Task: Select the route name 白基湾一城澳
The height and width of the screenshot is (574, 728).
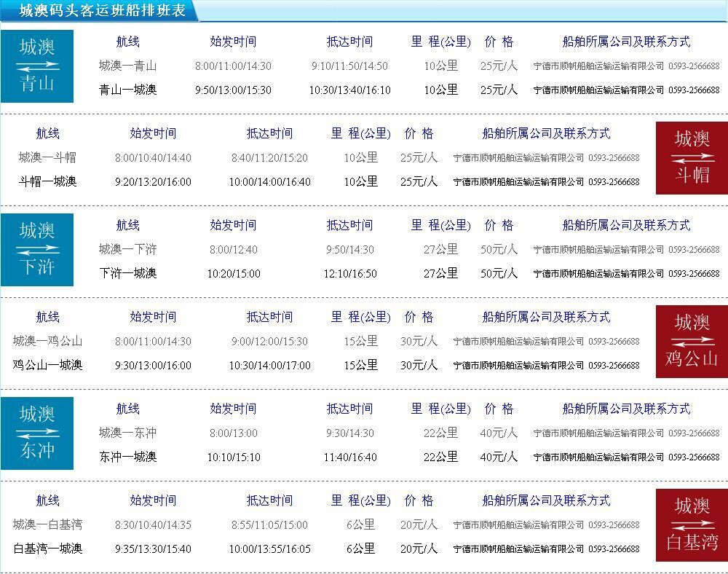Action: coord(47,549)
